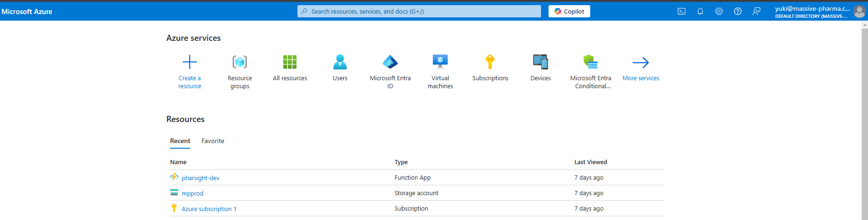868x220 pixels.
Task: Open the pharsight-dev resource link
Action: tap(200, 178)
